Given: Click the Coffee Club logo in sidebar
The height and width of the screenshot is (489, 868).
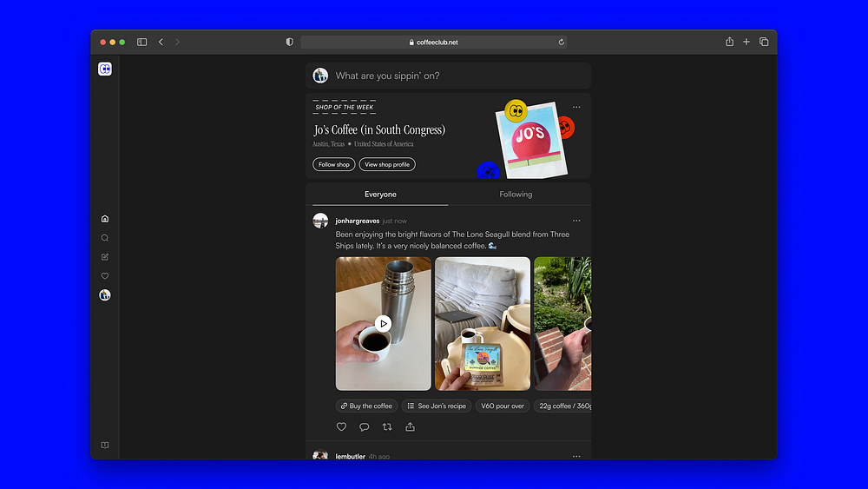Looking at the screenshot, I should point(105,69).
